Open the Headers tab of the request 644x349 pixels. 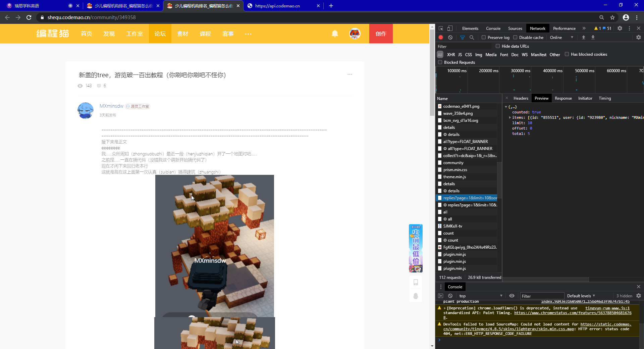[521, 98]
